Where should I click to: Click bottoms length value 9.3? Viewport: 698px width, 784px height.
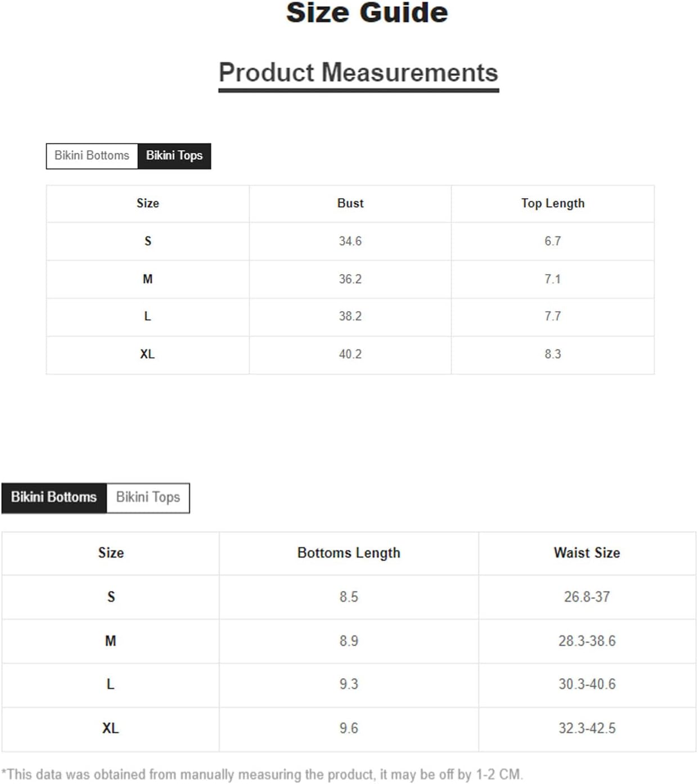pos(349,684)
